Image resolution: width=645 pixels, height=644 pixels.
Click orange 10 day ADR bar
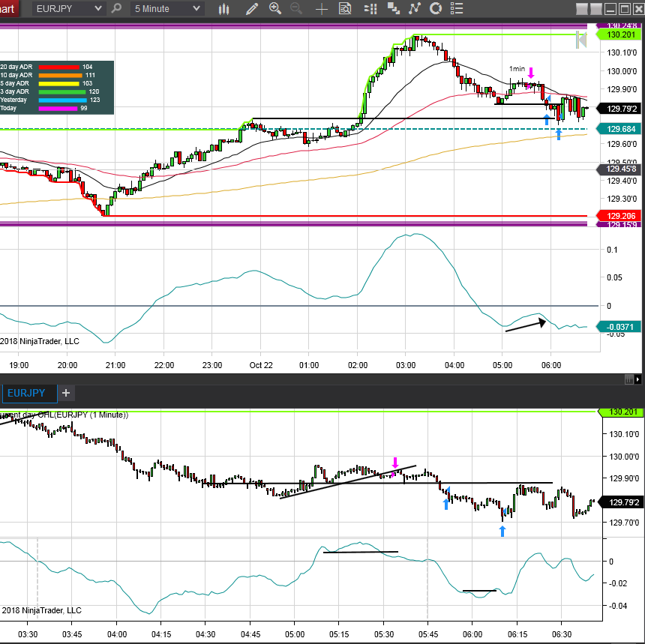click(61, 75)
